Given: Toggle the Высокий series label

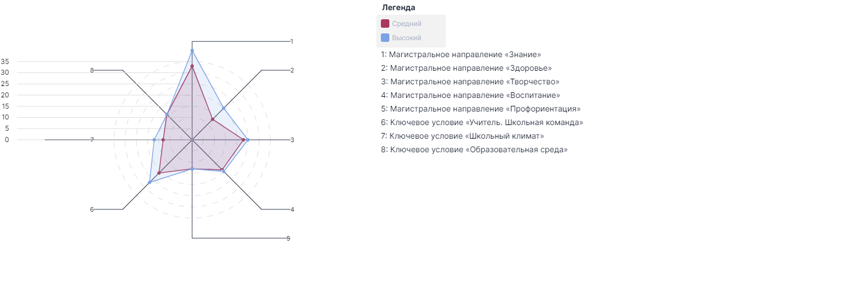Looking at the screenshot, I should (x=406, y=38).
